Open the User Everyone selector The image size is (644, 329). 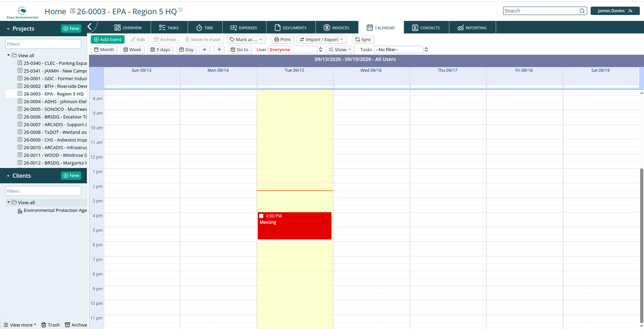point(295,49)
